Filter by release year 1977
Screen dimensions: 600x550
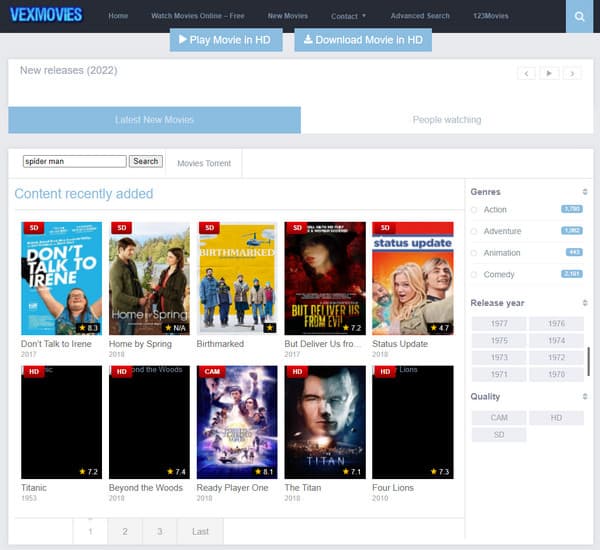(x=499, y=324)
